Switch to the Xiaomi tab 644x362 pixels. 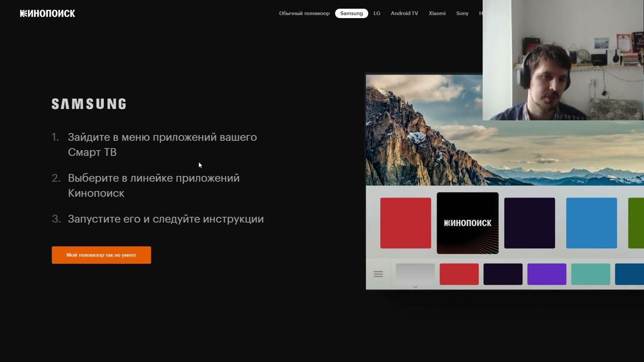tap(437, 14)
